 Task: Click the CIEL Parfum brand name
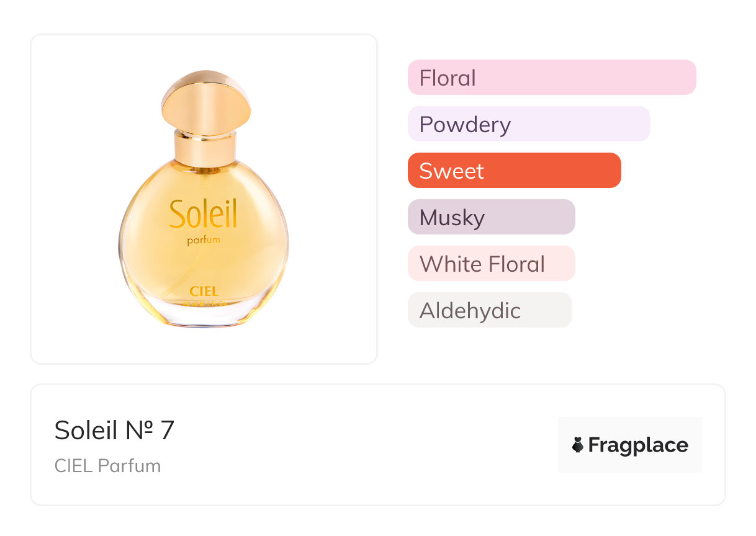107,466
